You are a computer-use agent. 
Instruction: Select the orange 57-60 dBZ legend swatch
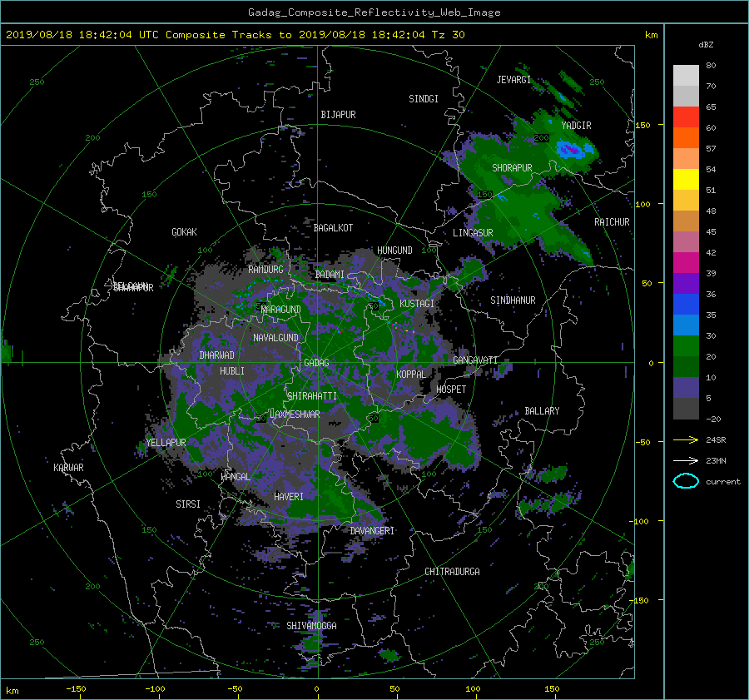[x=686, y=138]
